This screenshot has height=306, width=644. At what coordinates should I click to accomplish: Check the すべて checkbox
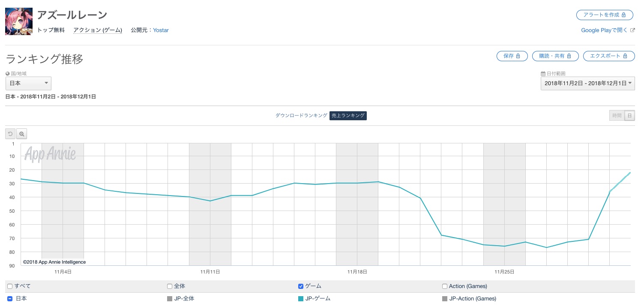tap(10, 286)
